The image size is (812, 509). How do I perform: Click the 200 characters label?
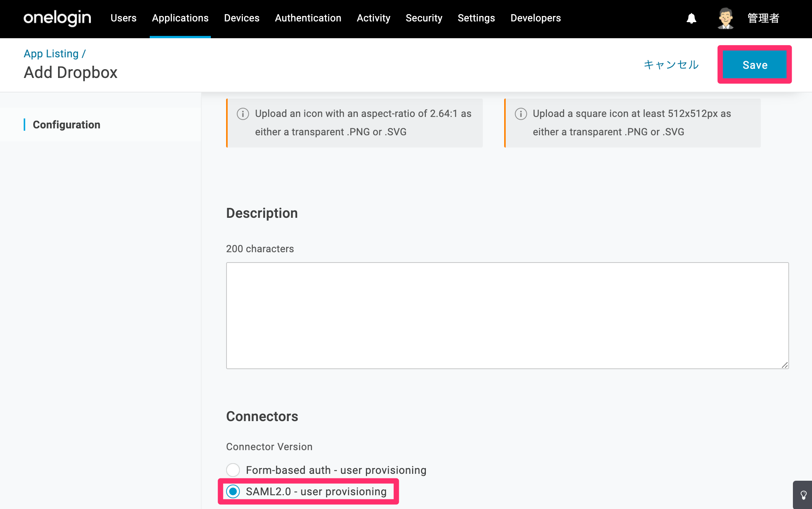coord(260,249)
